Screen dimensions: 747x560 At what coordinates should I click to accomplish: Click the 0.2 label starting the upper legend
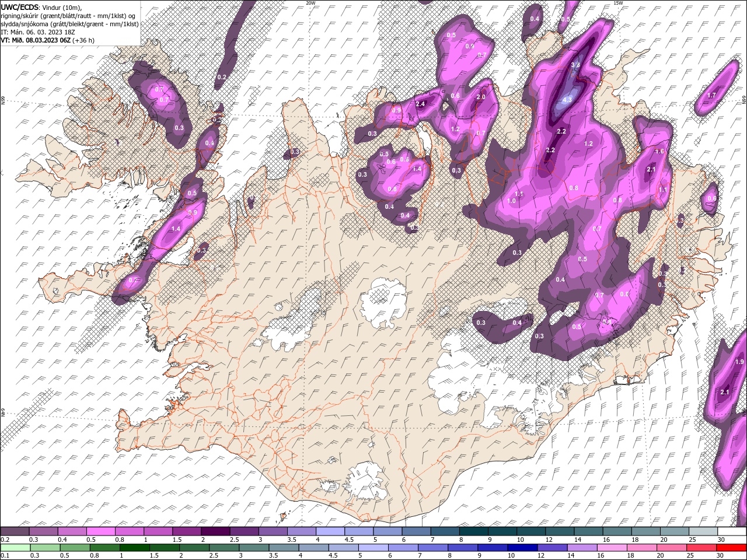point(5,540)
